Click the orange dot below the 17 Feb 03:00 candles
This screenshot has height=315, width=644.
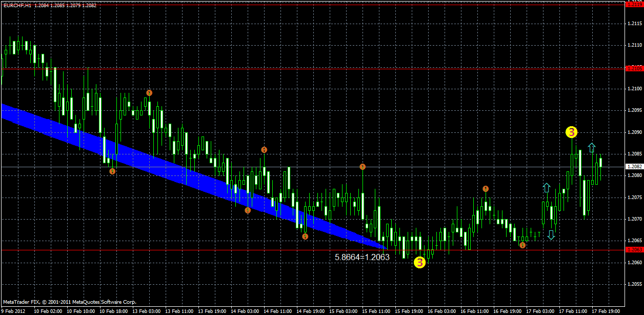point(522,246)
